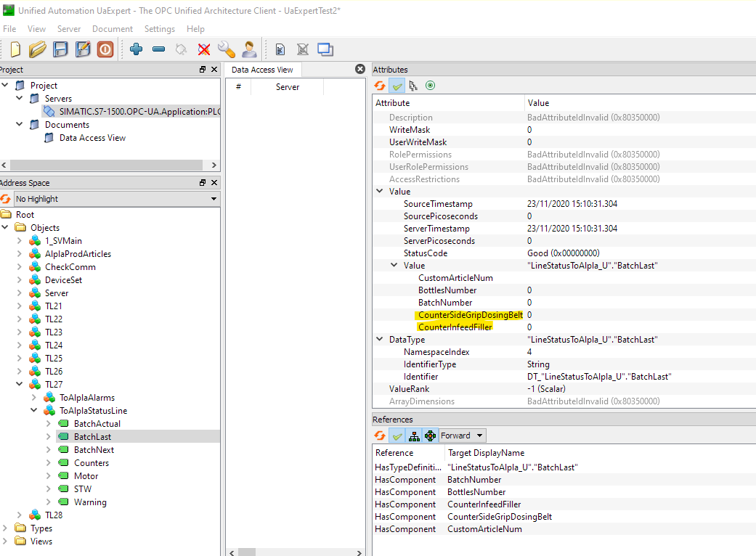Open the Forward direction dropdown

point(462,436)
